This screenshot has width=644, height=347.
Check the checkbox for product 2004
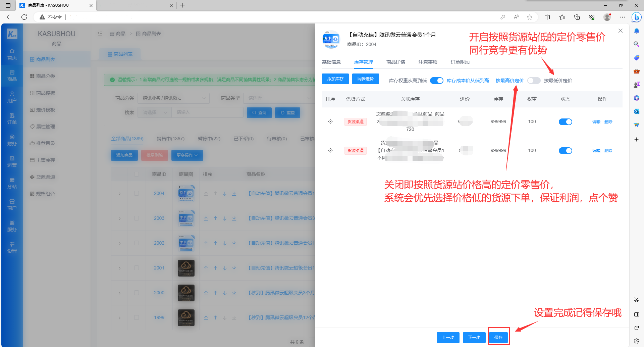tap(137, 193)
